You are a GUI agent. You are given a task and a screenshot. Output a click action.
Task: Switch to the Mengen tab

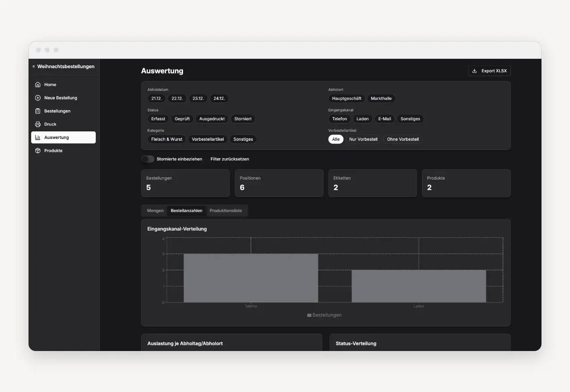(155, 211)
